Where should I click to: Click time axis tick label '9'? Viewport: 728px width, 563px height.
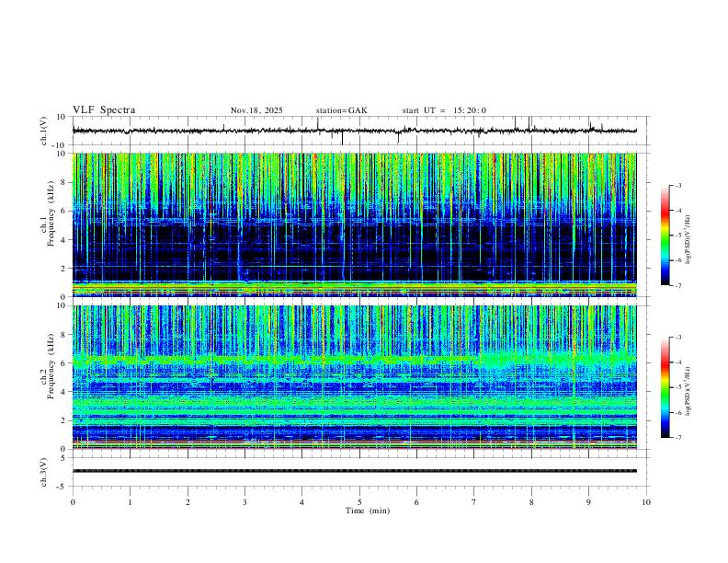(x=588, y=502)
